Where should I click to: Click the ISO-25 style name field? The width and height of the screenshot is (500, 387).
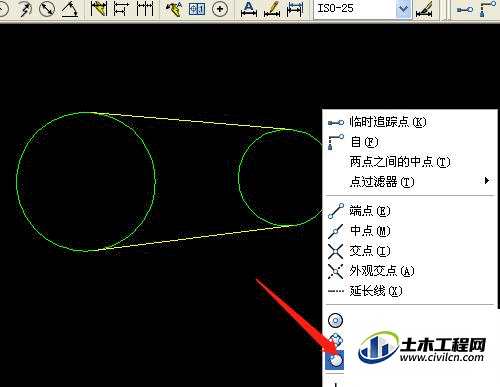tap(355, 9)
